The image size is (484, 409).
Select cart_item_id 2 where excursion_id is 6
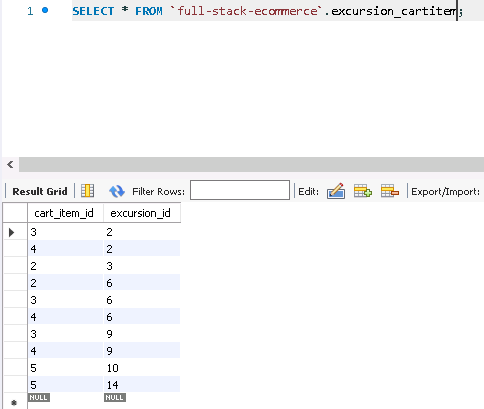coord(65,283)
